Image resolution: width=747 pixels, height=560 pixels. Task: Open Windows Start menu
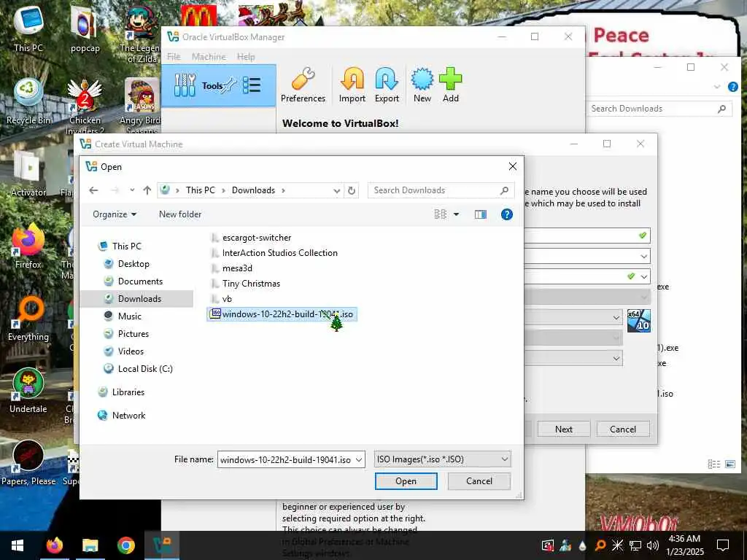click(x=18, y=545)
